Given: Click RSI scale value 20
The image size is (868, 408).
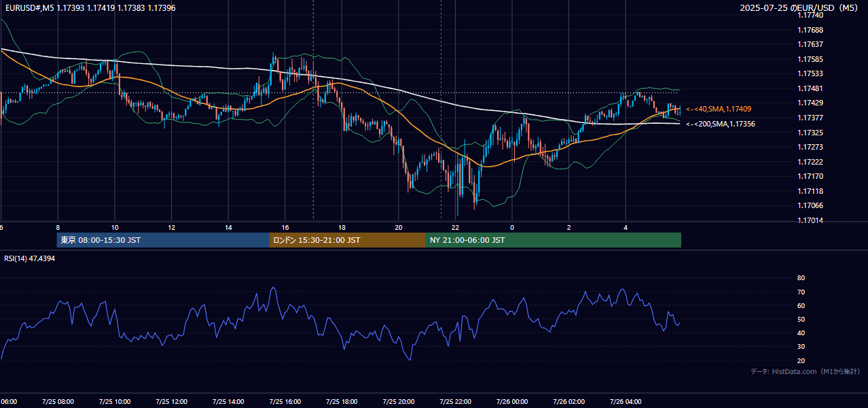Looking at the screenshot, I should pyautogui.click(x=801, y=360).
